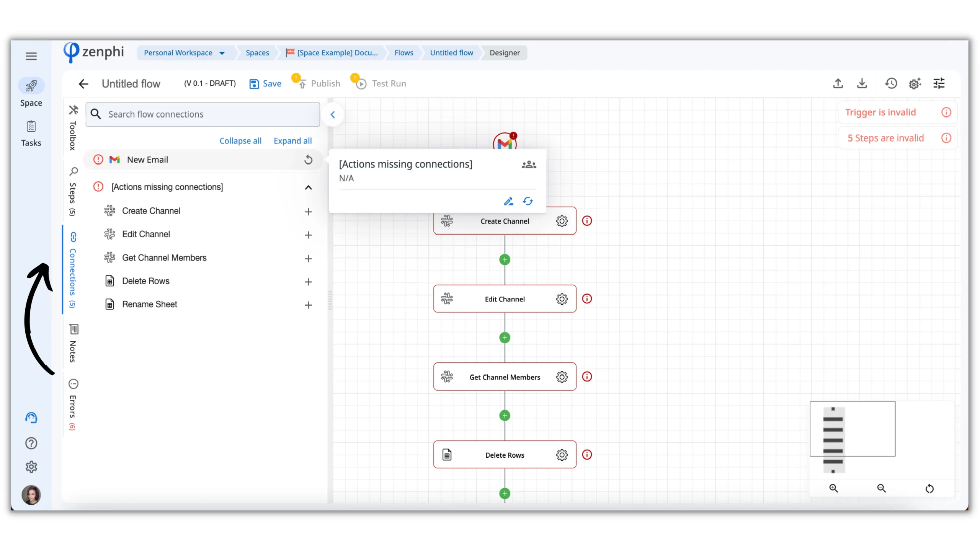The width and height of the screenshot is (980, 551).
Task: Expand the plus next to Delete Rows
Action: point(308,282)
